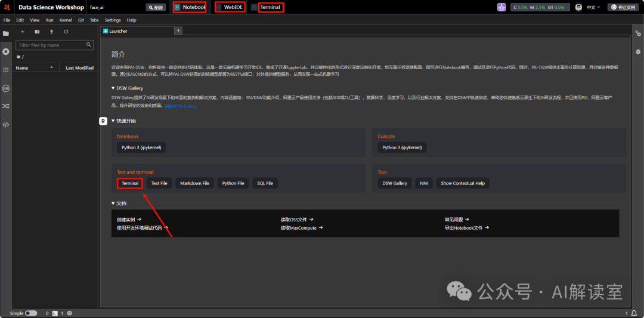Switch to the Notebook top tab
The height and width of the screenshot is (318, 644).
(190, 7)
